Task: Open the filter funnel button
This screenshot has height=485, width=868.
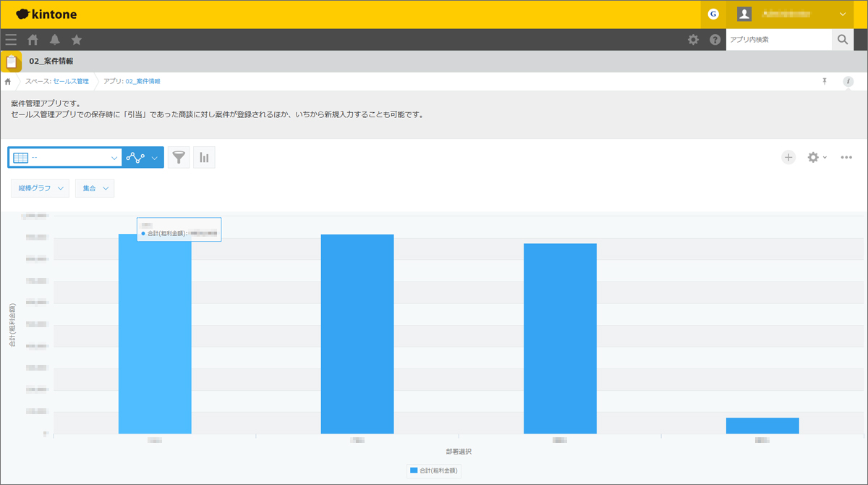Action: coord(179,157)
